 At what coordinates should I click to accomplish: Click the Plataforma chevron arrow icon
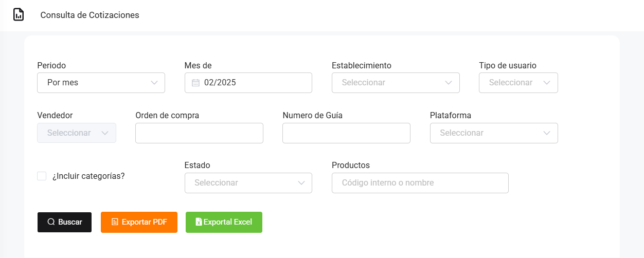(x=547, y=133)
